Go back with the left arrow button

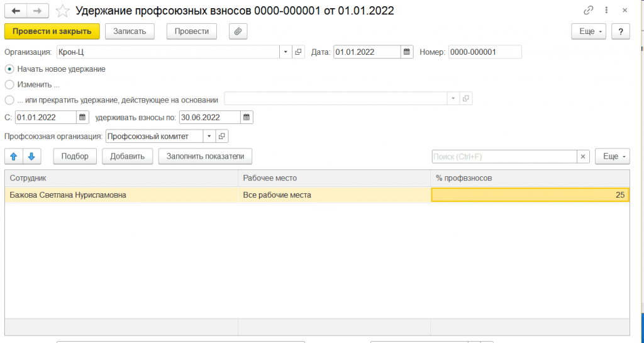pyautogui.click(x=16, y=11)
